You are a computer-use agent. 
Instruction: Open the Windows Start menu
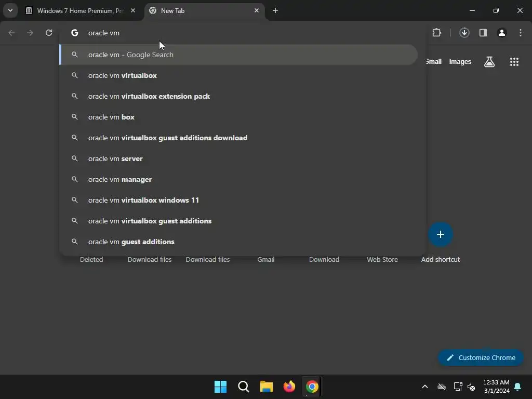pyautogui.click(x=220, y=387)
